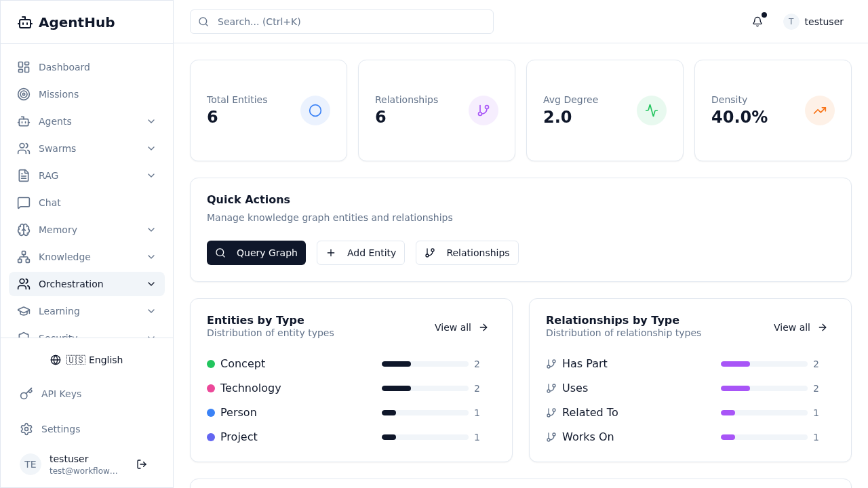The width and height of the screenshot is (868, 488).
Task: Select the Settings gear icon
Action: pyautogui.click(x=26, y=429)
